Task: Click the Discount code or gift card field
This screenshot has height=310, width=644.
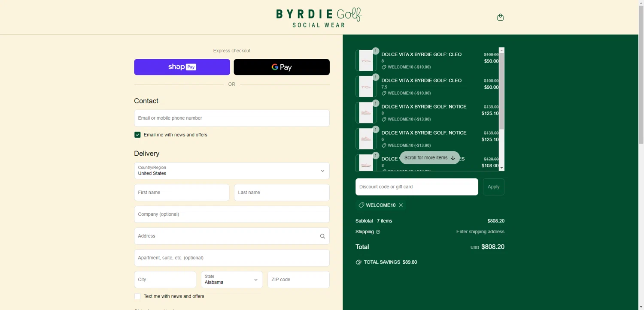Action: click(417, 187)
